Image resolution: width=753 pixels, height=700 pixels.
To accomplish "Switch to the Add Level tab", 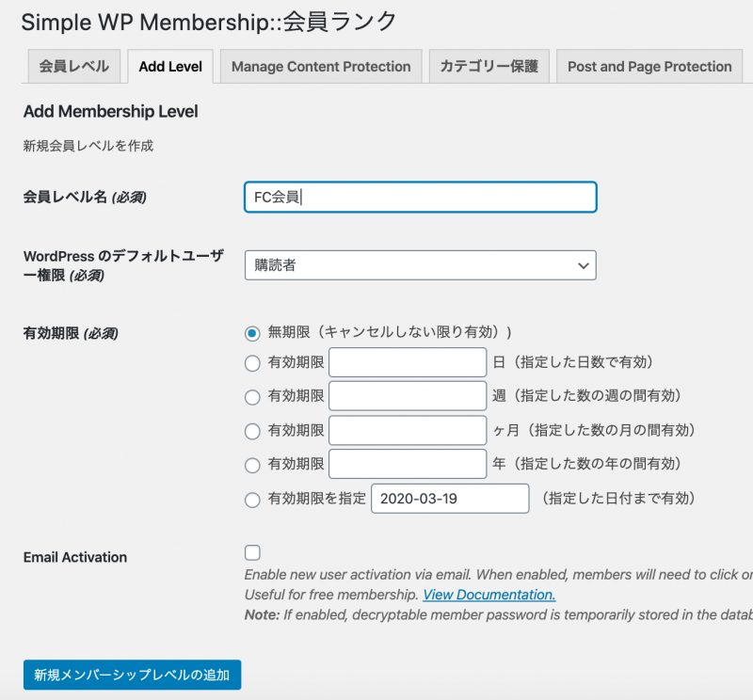I will coord(170,67).
